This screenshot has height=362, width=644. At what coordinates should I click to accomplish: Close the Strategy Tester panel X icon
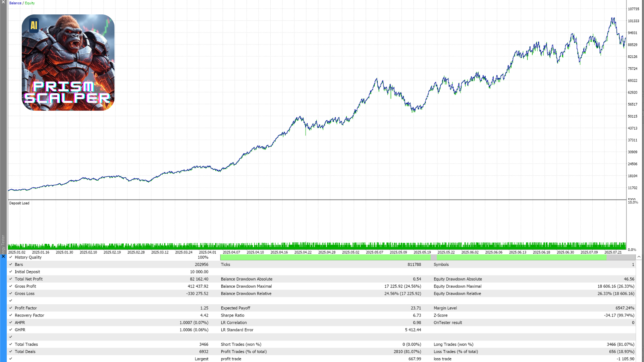click(3, 256)
